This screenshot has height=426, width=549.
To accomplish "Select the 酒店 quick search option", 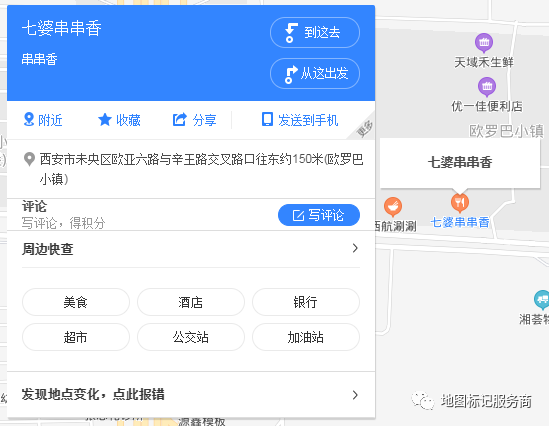I will tap(191, 302).
